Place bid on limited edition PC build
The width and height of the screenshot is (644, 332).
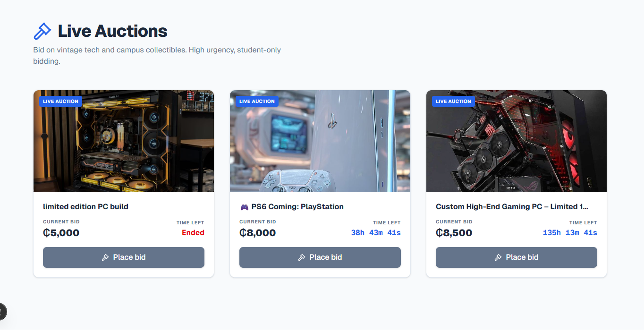tap(124, 257)
